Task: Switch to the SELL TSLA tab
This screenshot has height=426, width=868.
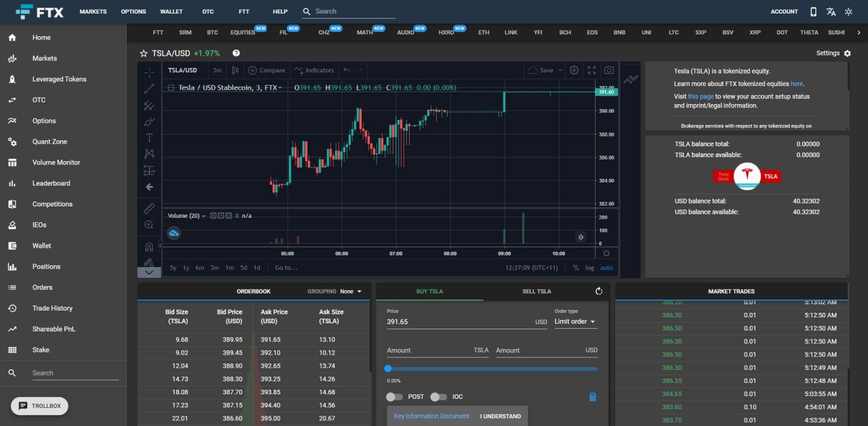Action: pyautogui.click(x=536, y=291)
